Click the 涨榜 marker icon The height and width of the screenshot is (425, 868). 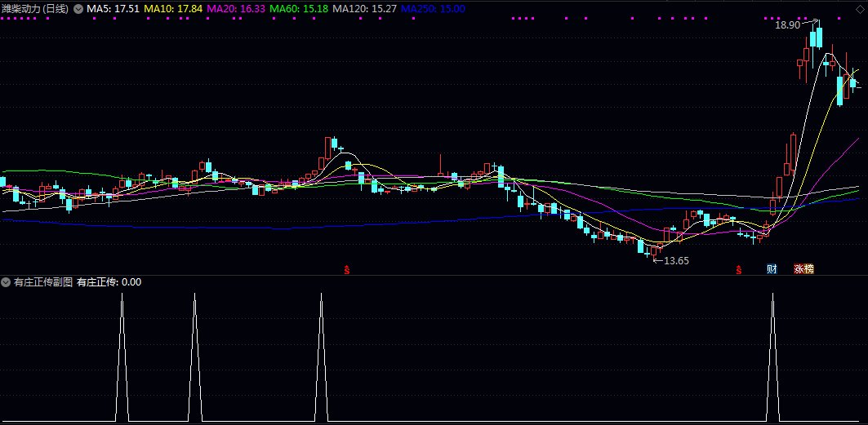pos(803,268)
